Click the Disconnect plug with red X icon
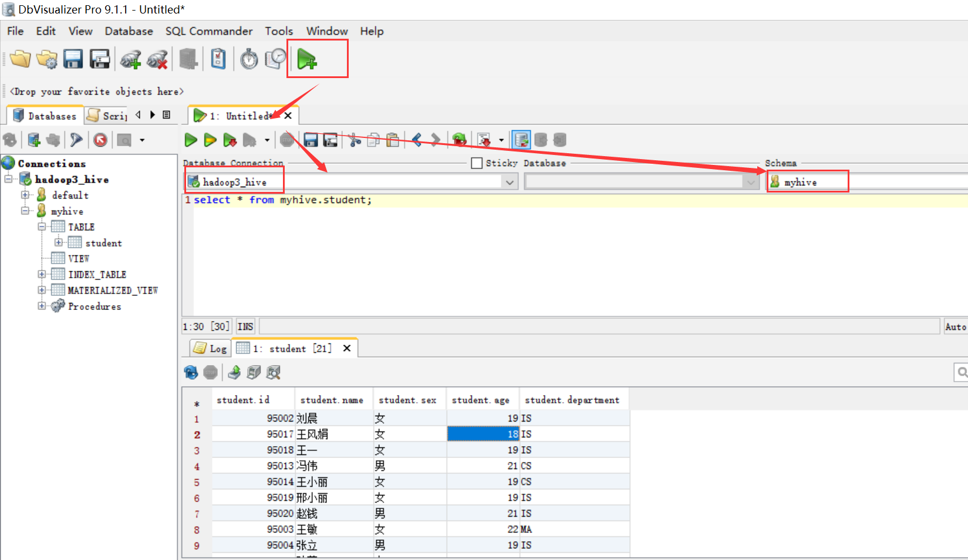The width and height of the screenshot is (968, 560). click(157, 59)
